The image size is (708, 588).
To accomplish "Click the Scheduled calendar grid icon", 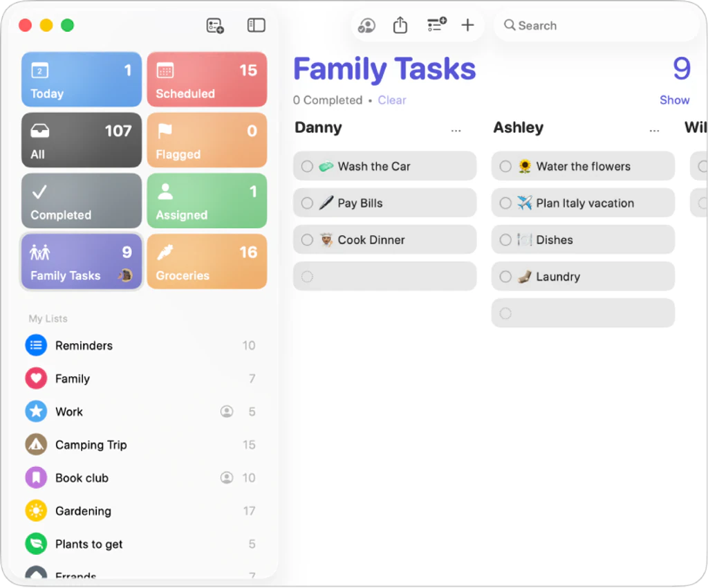I will tap(165, 71).
